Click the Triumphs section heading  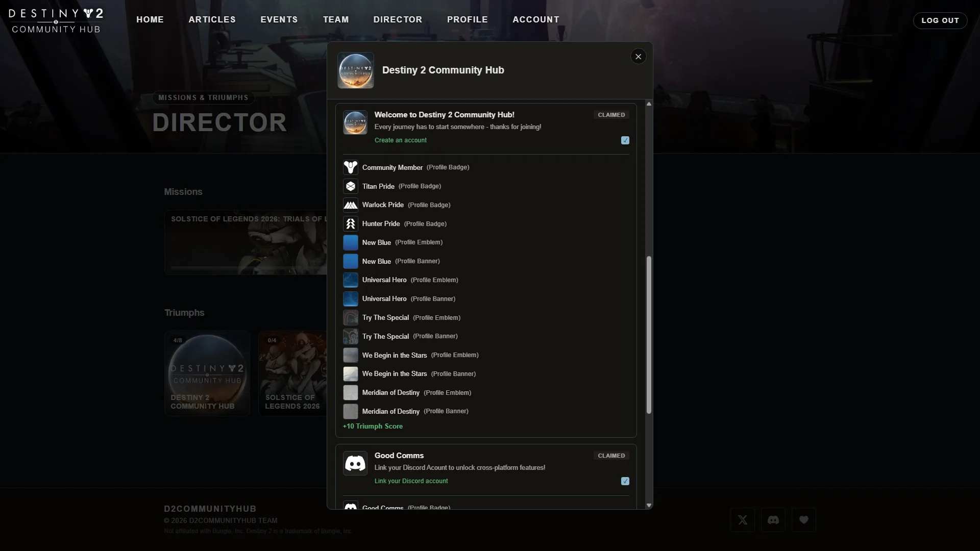(184, 313)
